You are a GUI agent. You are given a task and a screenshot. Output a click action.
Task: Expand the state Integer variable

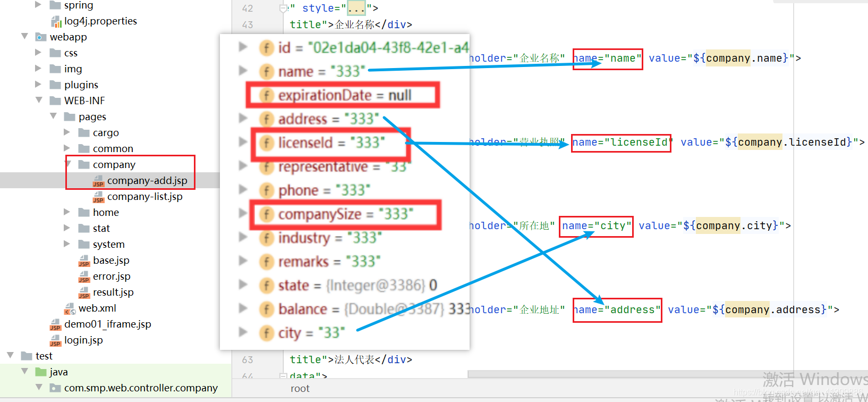pyautogui.click(x=243, y=284)
